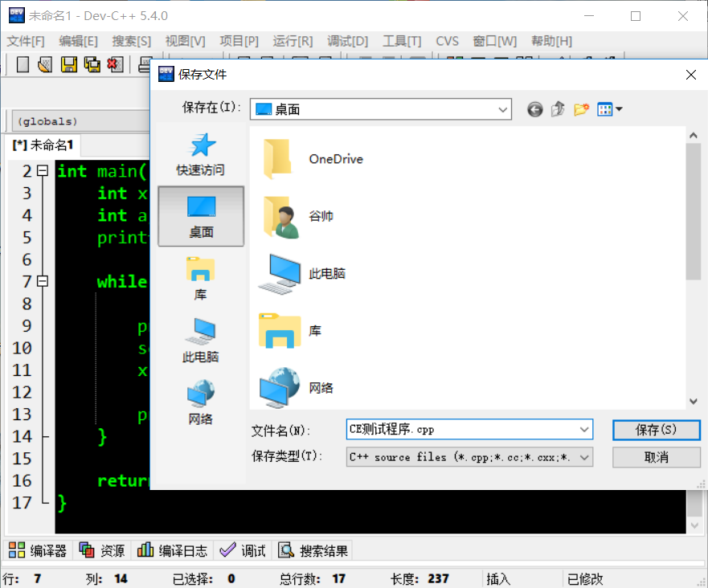
Task: Select 此电脑 in the places sidebar
Action: coord(200,341)
